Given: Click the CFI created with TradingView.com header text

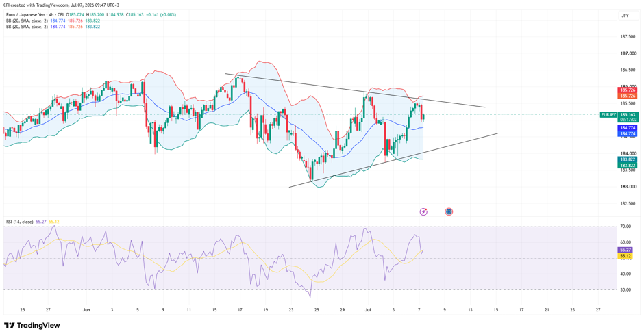Looking at the screenshot, I should pyautogui.click(x=61, y=5).
